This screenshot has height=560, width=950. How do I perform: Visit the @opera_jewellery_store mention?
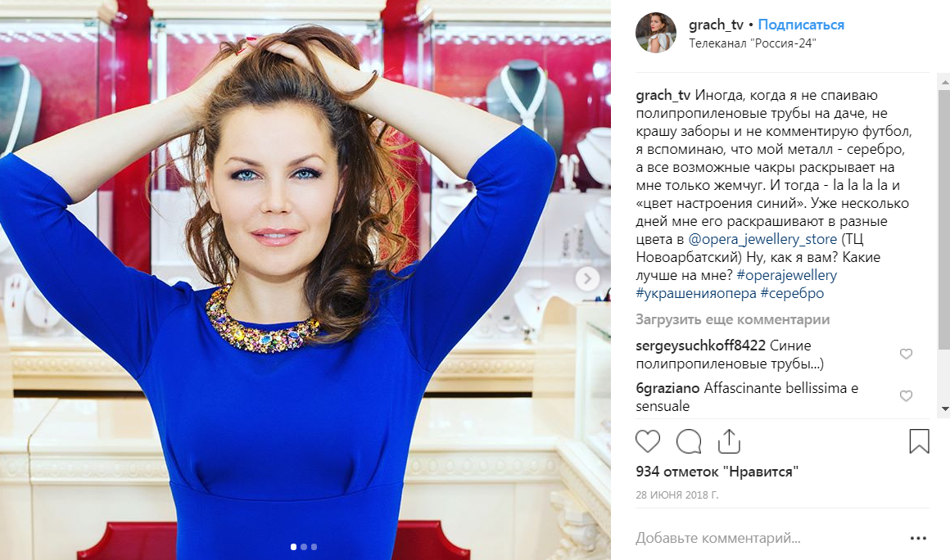point(762,239)
